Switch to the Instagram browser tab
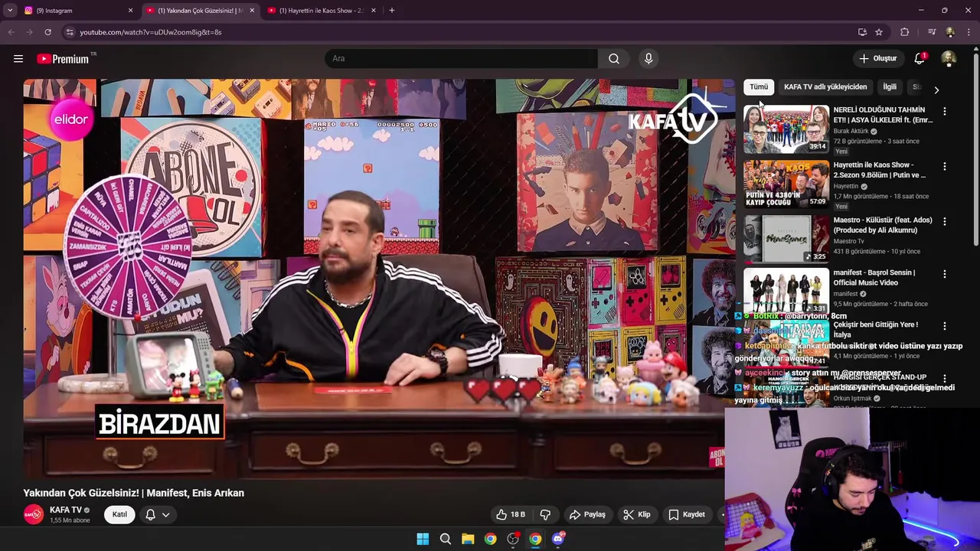 [x=77, y=11]
